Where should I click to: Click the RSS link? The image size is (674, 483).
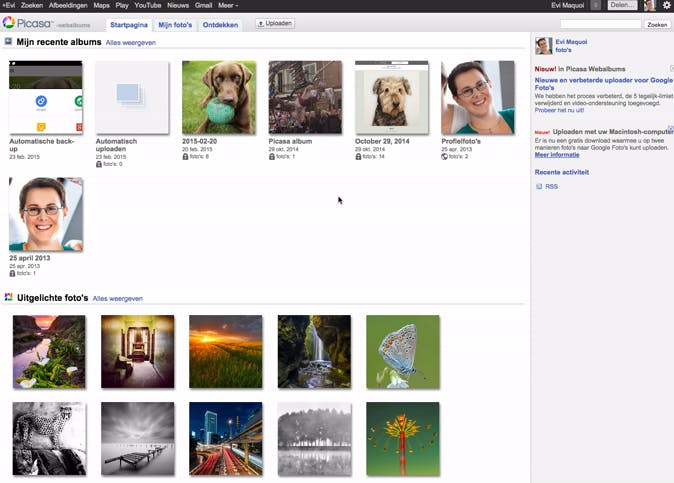551,186
